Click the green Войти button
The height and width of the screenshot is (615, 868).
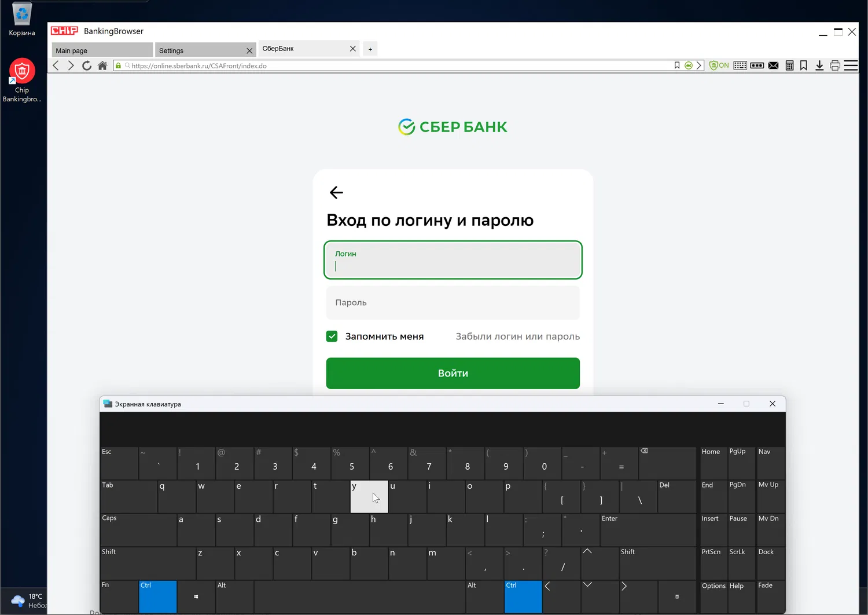[x=453, y=374]
